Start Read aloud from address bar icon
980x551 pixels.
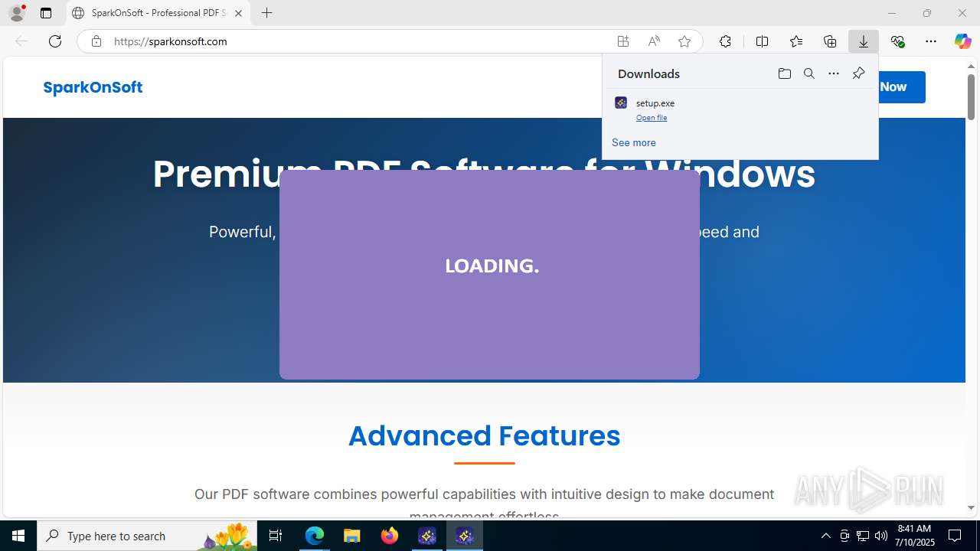pyautogui.click(x=654, y=41)
